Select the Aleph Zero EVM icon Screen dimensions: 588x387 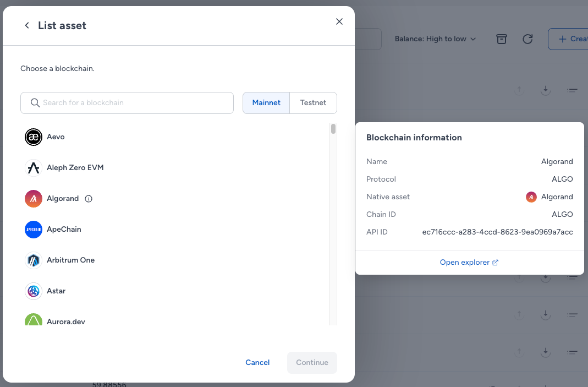tap(34, 167)
